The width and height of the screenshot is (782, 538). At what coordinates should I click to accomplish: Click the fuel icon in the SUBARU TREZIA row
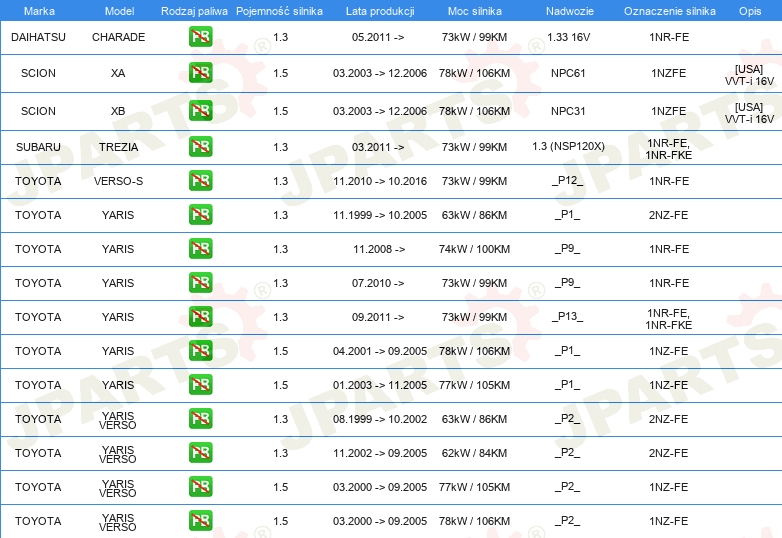pos(200,147)
